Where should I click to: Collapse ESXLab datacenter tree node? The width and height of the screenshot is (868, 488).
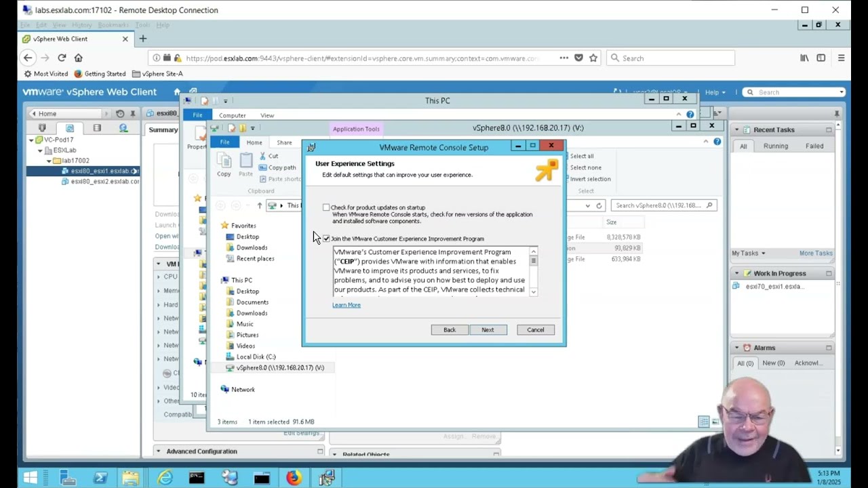coord(40,150)
